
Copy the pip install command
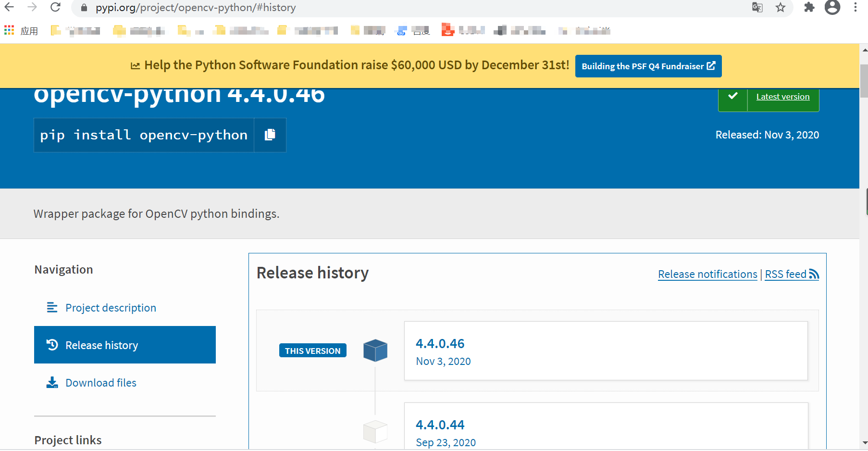pyautogui.click(x=270, y=135)
